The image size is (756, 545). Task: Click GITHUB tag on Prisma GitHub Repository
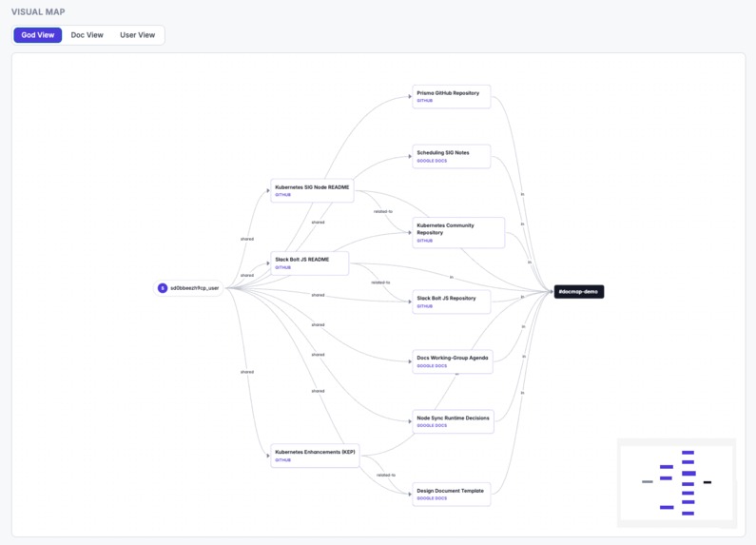[425, 101]
